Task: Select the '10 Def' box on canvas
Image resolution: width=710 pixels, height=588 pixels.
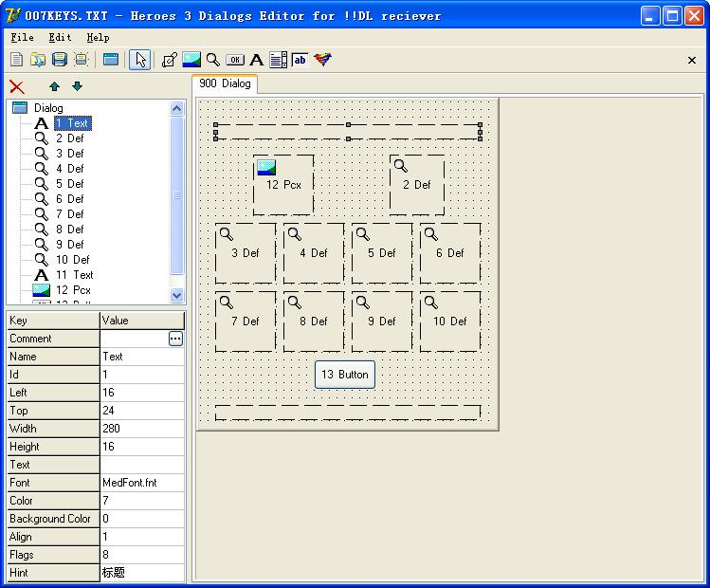Action: tap(450, 322)
